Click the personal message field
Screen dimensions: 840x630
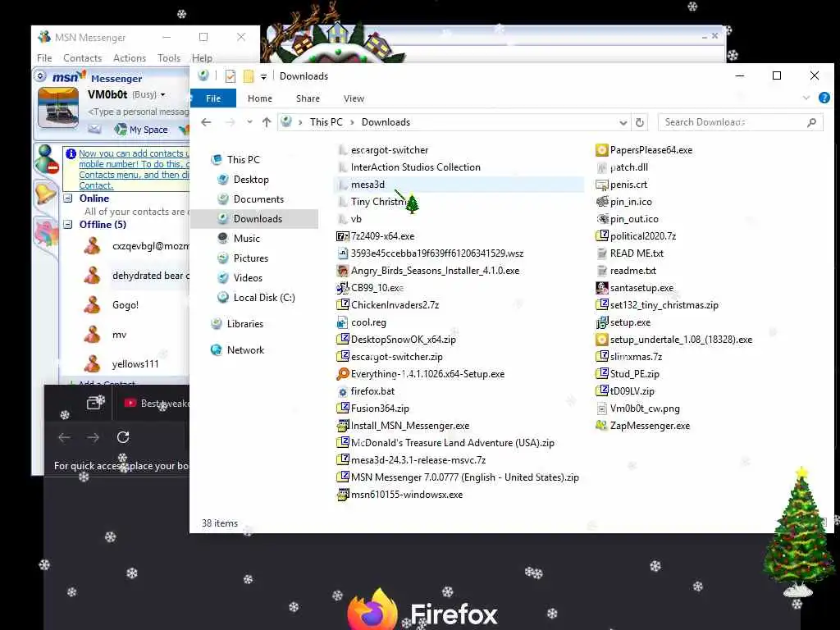138,112
